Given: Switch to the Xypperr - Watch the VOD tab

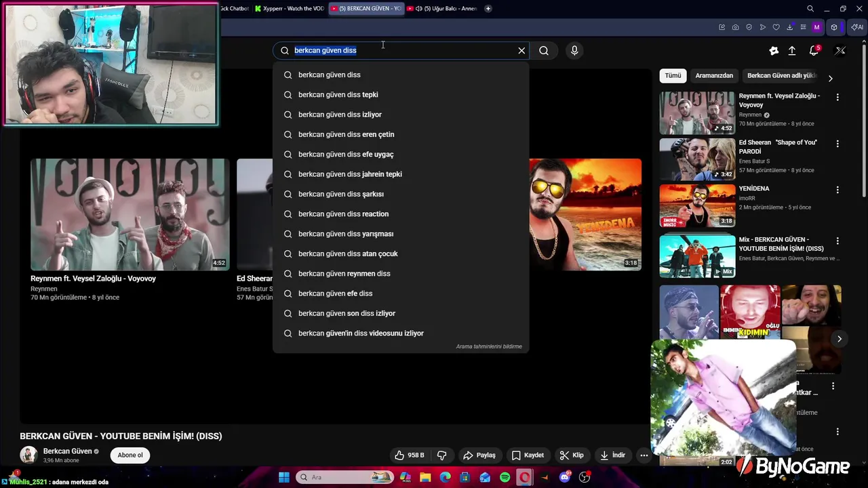Looking at the screenshot, I should [290, 9].
